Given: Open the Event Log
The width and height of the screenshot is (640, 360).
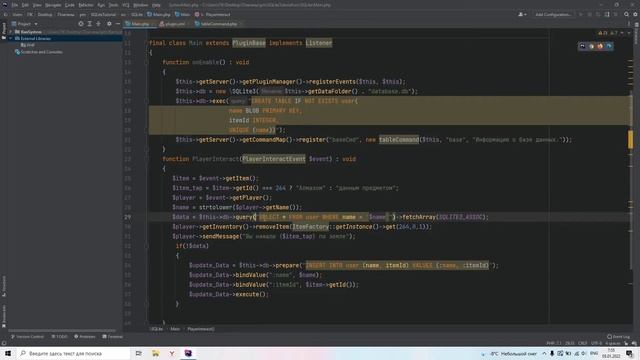Looking at the screenshot, I should (x=618, y=336).
